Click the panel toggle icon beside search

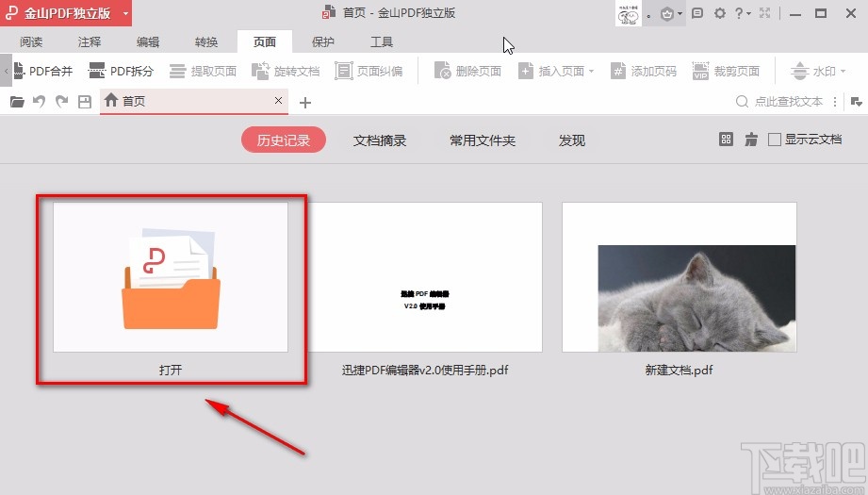(857, 102)
